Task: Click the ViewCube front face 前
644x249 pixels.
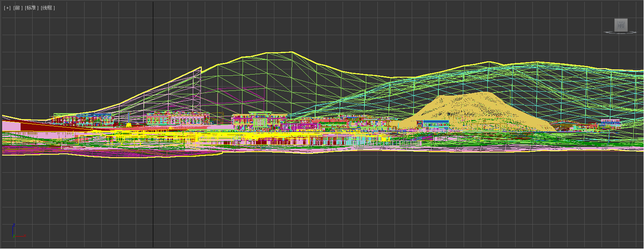Action: [x=621, y=25]
